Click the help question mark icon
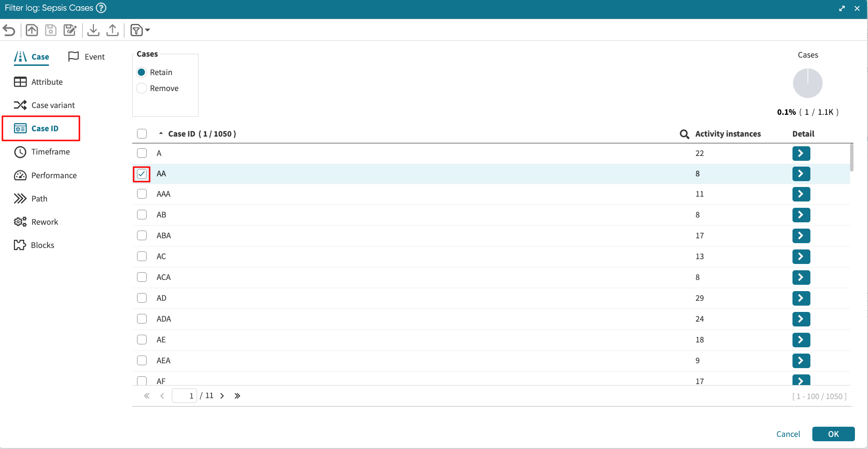Image resolution: width=868 pixels, height=449 pixels. click(101, 8)
